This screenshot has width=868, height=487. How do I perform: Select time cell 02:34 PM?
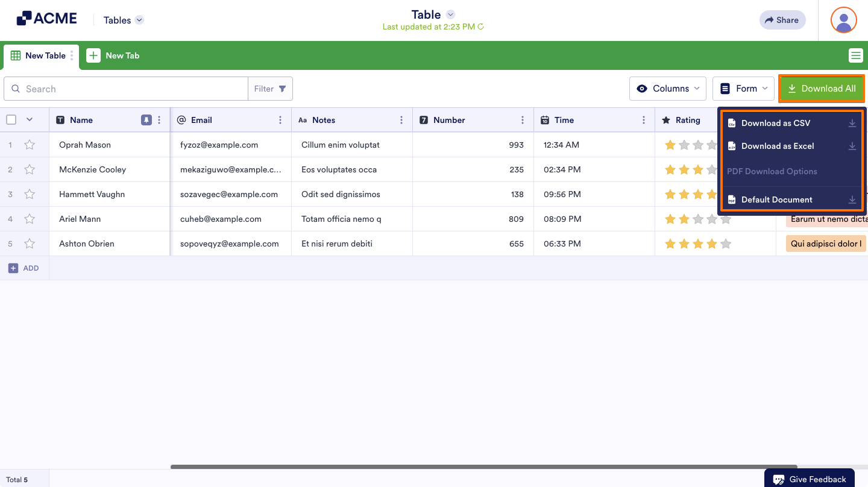[594, 169]
